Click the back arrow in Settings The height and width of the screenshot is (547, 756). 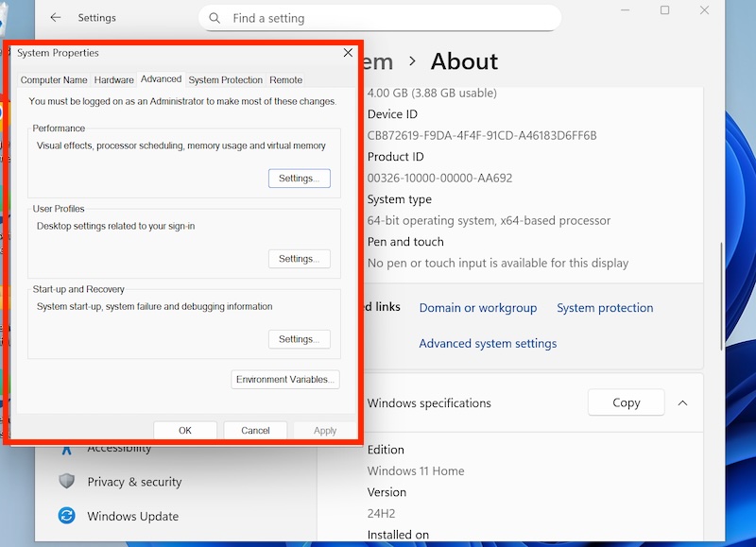click(x=56, y=18)
